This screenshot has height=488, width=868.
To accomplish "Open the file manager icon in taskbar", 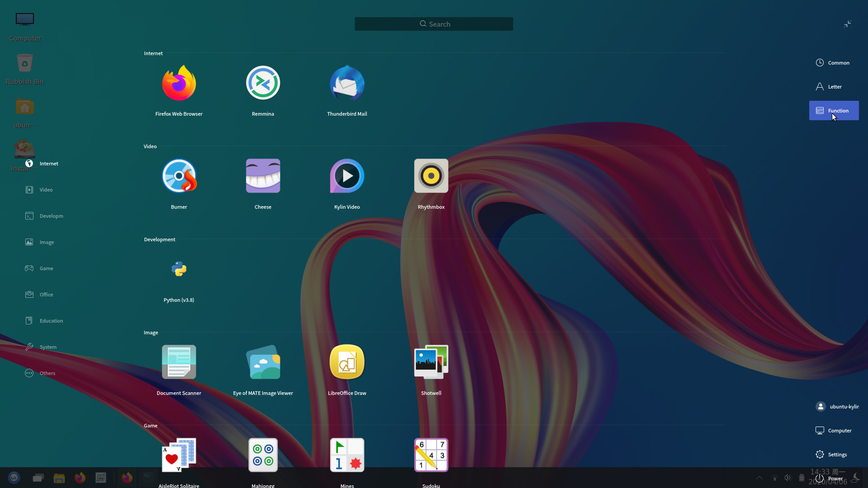I will [x=59, y=478].
